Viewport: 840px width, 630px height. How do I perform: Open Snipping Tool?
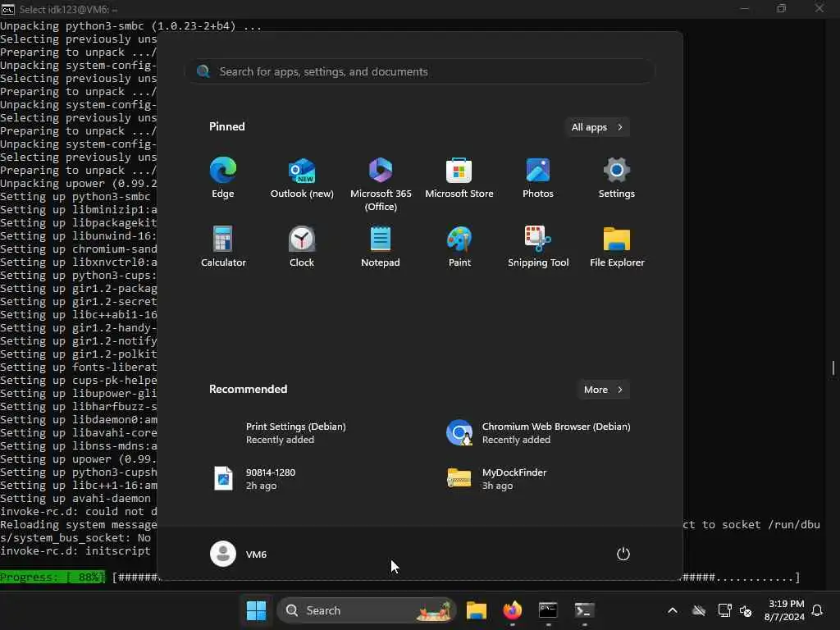tap(538, 247)
